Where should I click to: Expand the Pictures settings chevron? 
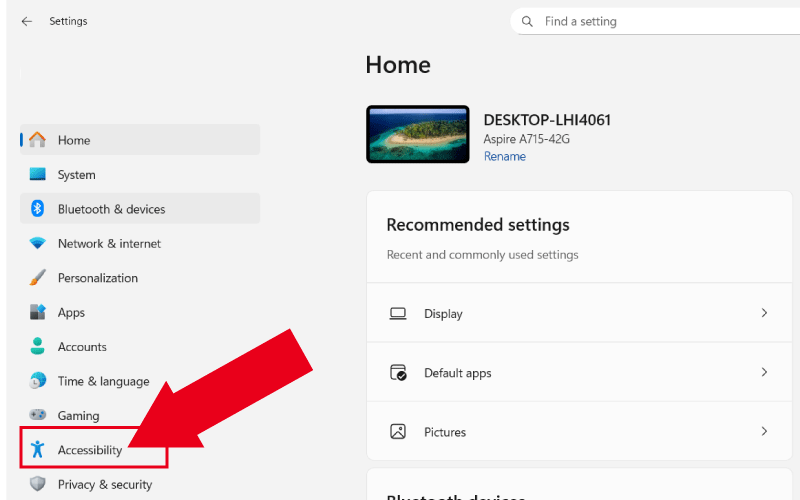point(764,432)
